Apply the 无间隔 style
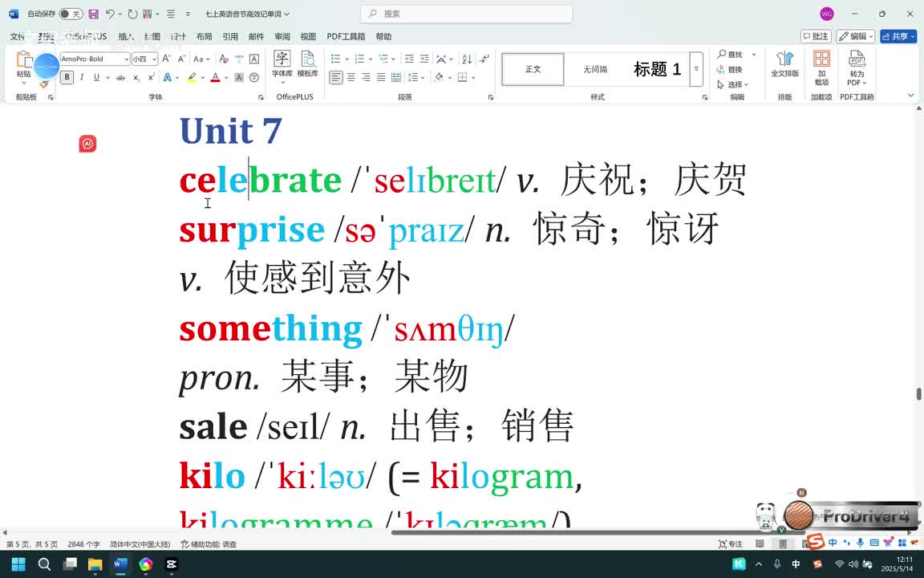The height and width of the screenshot is (578, 924). 595,70
